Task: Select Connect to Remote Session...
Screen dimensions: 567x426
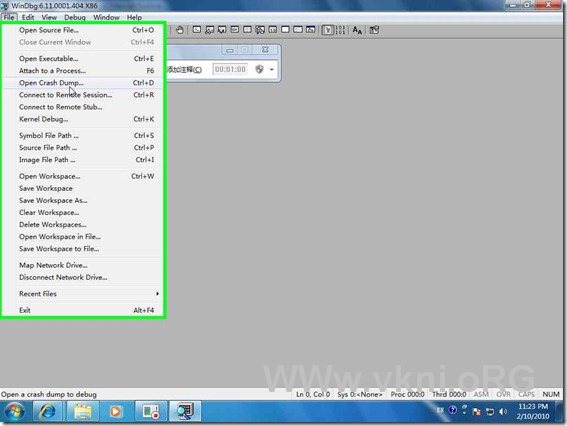Action: (x=83, y=95)
